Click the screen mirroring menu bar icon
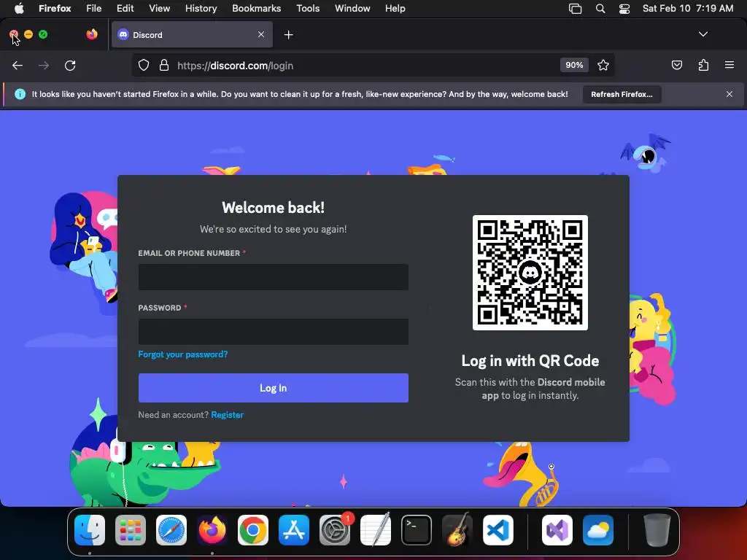This screenshot has height=560, width=747. (575, 8)
